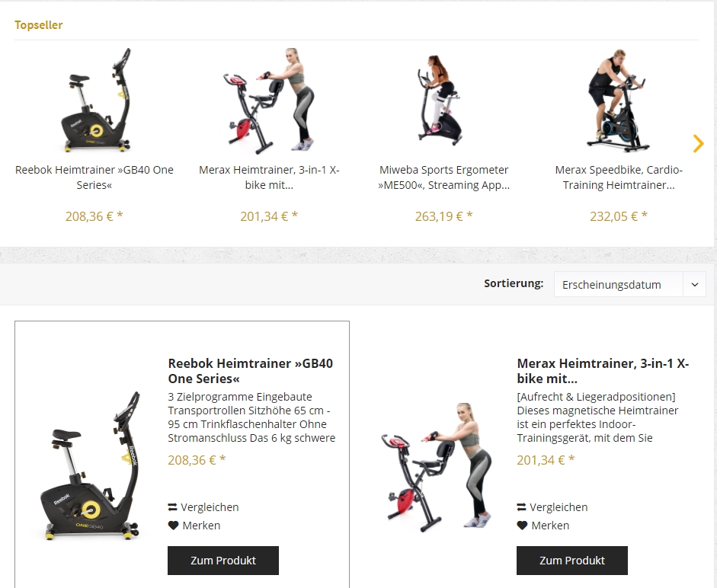Open Merax Heimtrainer 3-in-1 listing heading
The image size is (717, 588).
point(603,371)
